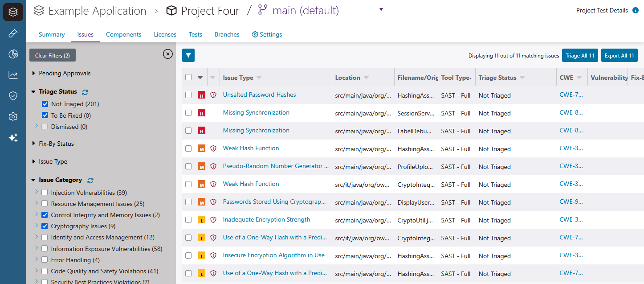Switch to the Components tab
644x284 pixels.
coord(123,34)
